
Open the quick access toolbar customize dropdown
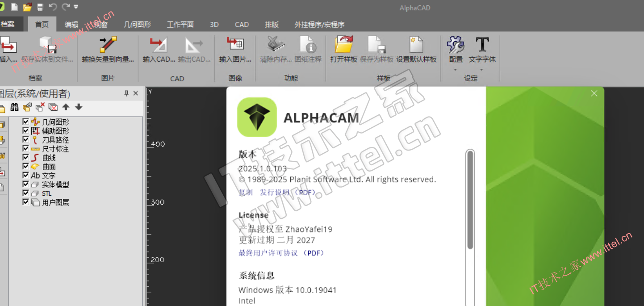76,7
